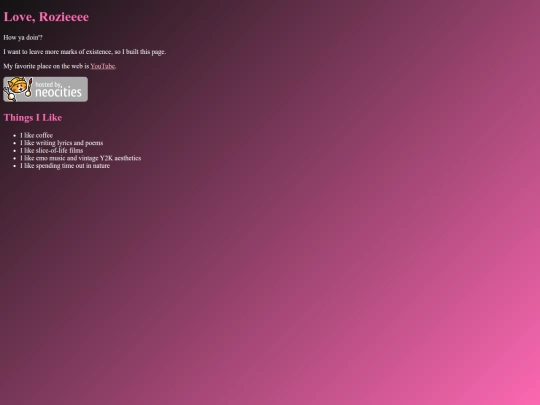Screen dimensions: 540x405
Task: Click 'I like spending time out in nature'
Action: [65, 166]
